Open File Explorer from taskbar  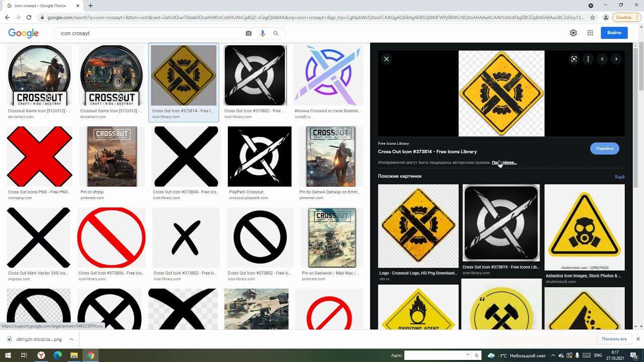click(x=74, y=355)
